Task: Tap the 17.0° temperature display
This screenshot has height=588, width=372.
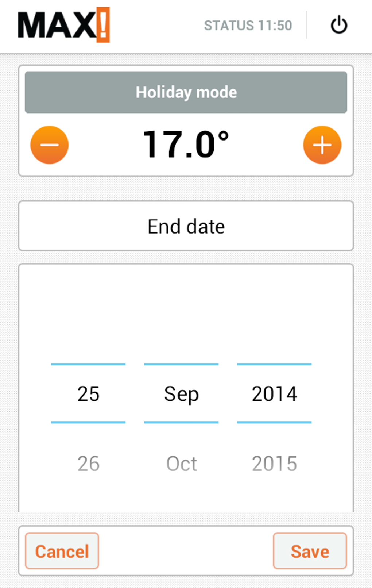Action: [x=186, y=145]
